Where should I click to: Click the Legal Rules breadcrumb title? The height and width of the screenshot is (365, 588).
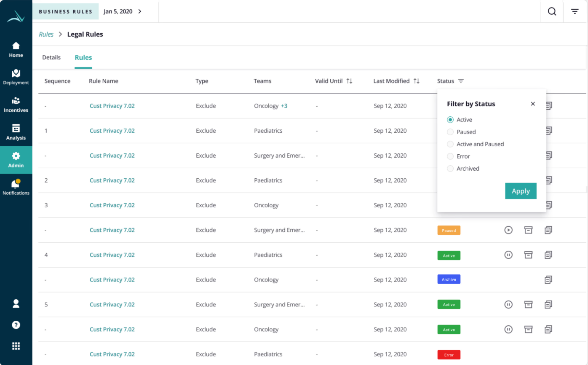click(x=85, y=35)
